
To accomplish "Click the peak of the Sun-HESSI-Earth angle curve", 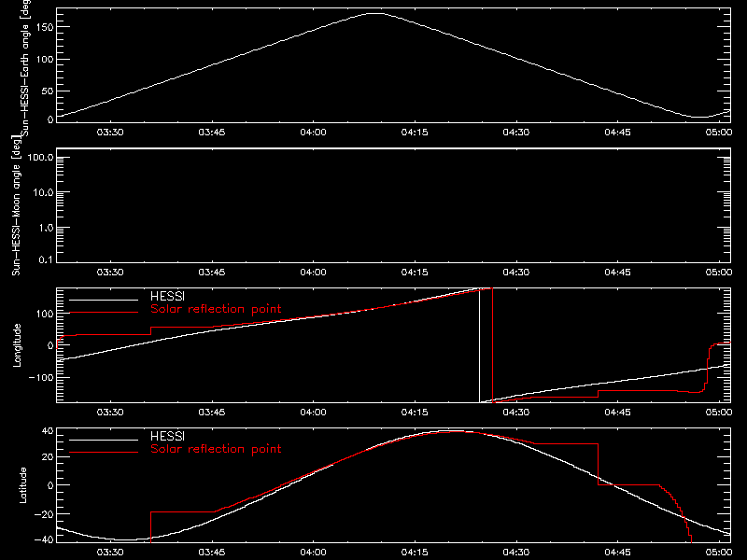I will point(376,13).
